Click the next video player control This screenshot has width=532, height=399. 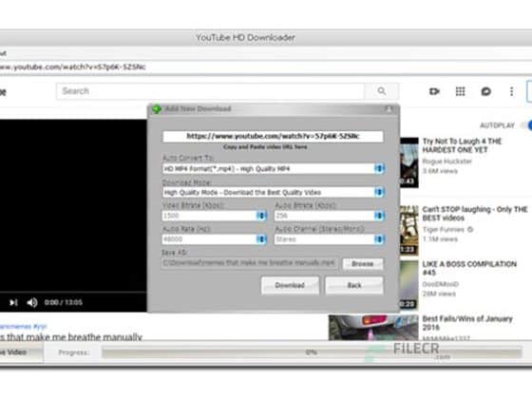click(13, 302)
